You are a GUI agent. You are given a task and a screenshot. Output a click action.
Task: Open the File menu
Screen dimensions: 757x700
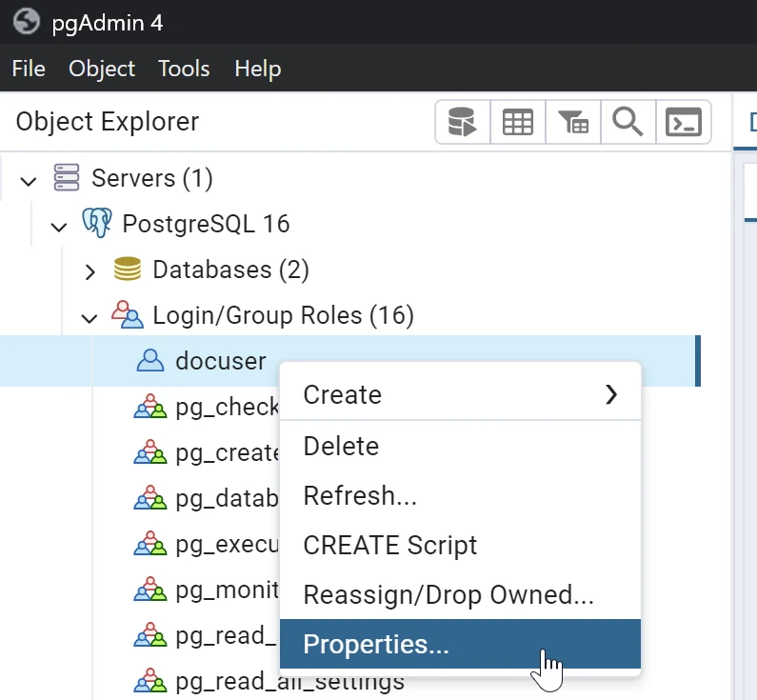[x=29, y=69]
